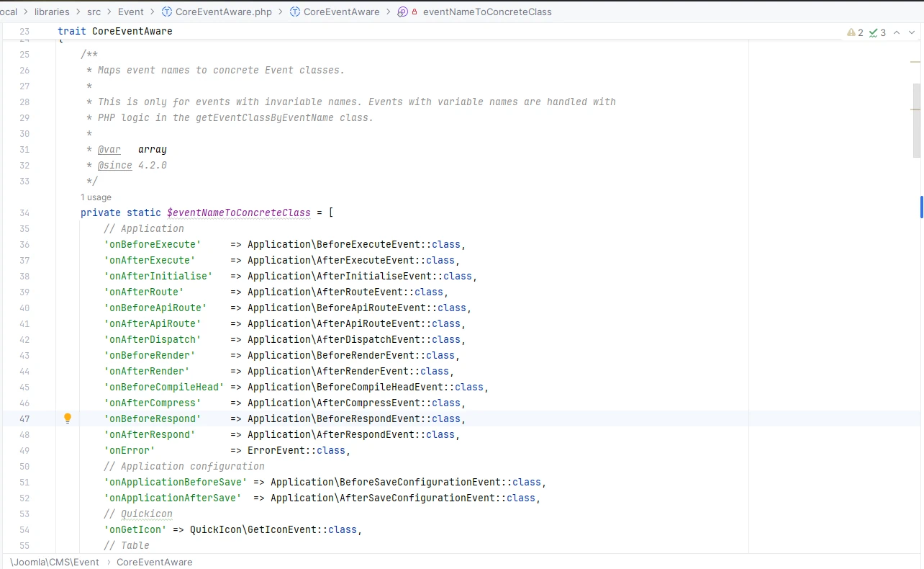Image resolution: width=924 pixels, height=569 pixels.
Task: Click the green checkmark typos indicator showing 3
Action: (x=877, y=32)
